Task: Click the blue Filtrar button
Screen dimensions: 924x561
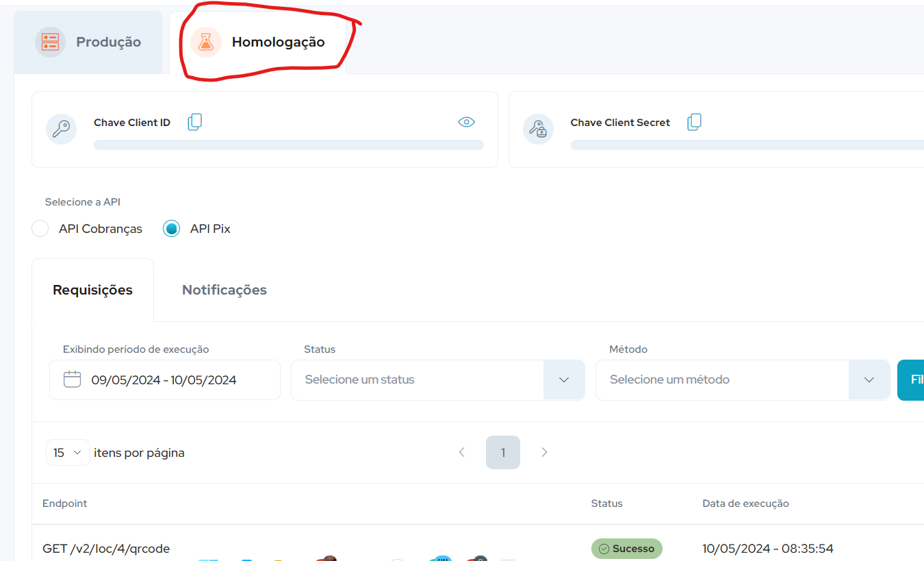Action: (x=911, y=379)
